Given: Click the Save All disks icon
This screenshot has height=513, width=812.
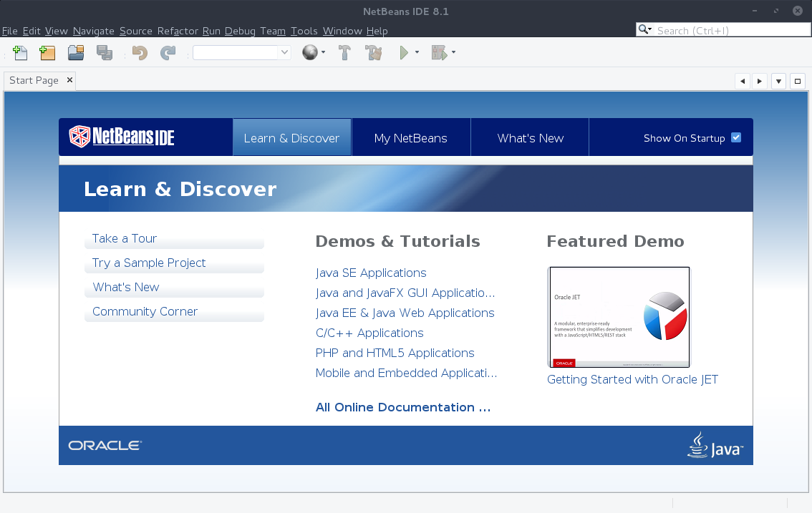Looking at the screenshot, I should pos(105,52).
